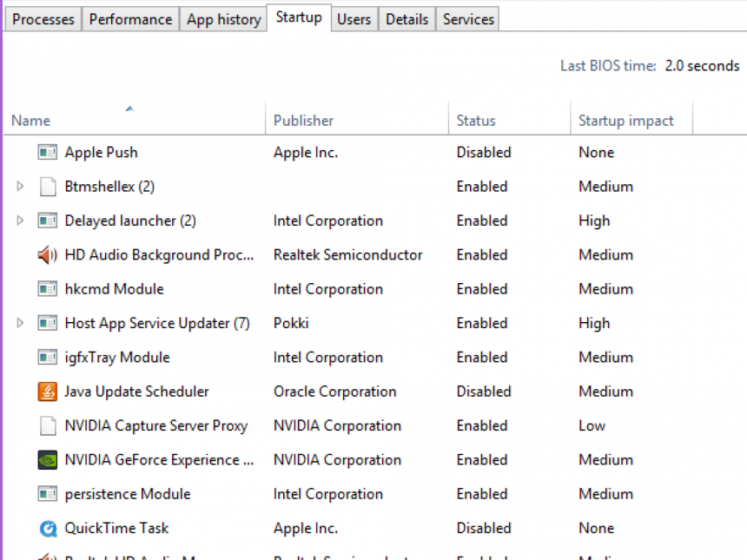Click Enabled status of Btmshellex

[x=482, y=187]
